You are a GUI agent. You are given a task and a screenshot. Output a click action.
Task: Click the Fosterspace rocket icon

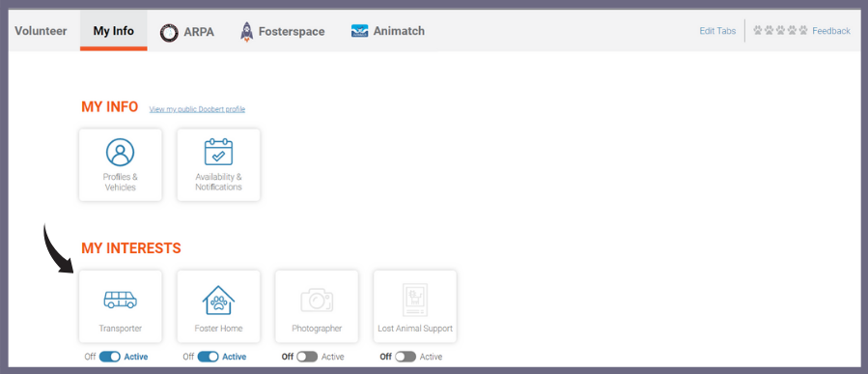pos(246,32)
